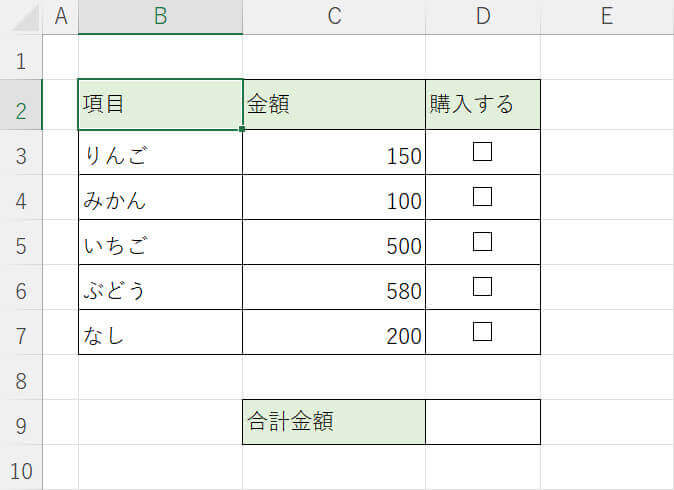This screenshot has width=674, height=490.
Task: Check the りんご purchase checkbox
Action: [483, 152]
